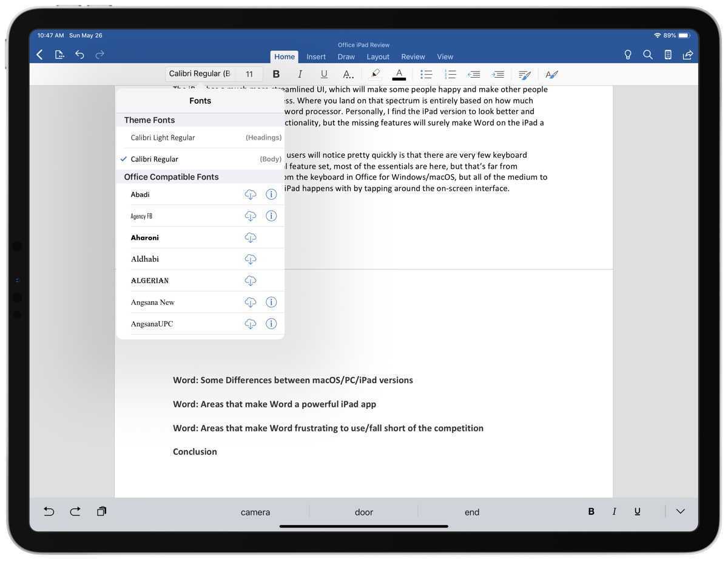Open the File menu icon

(59, 55)
